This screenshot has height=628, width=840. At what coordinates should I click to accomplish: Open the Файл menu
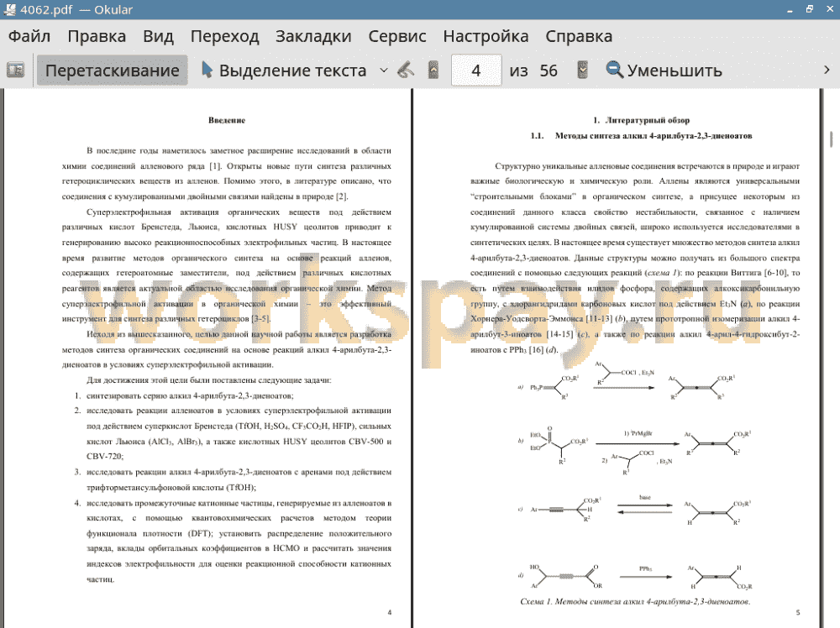[x=29, y=36]
